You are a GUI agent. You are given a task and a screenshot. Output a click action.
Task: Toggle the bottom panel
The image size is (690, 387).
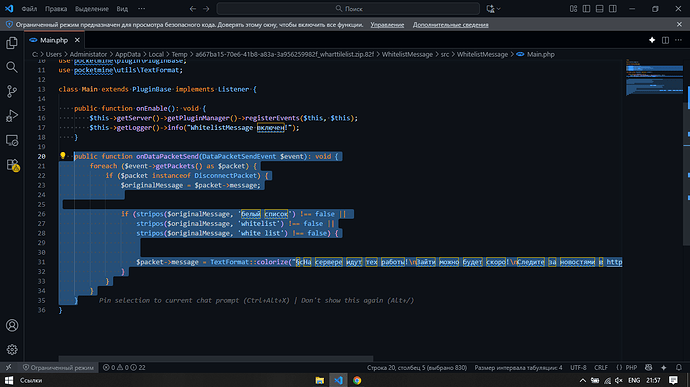pos(599,9)
